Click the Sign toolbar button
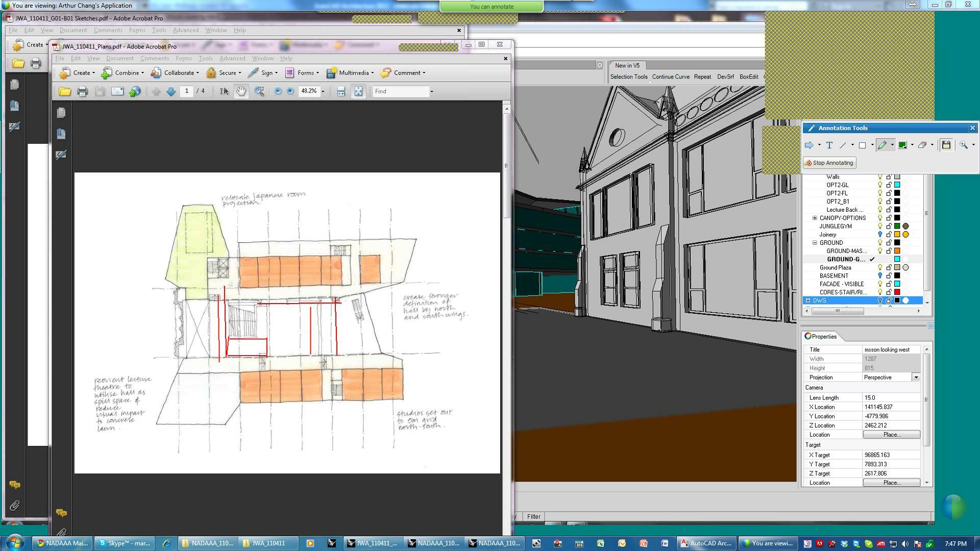Image resolution: width=980 pixels, height=551 pixels. [x=263, y=73]
